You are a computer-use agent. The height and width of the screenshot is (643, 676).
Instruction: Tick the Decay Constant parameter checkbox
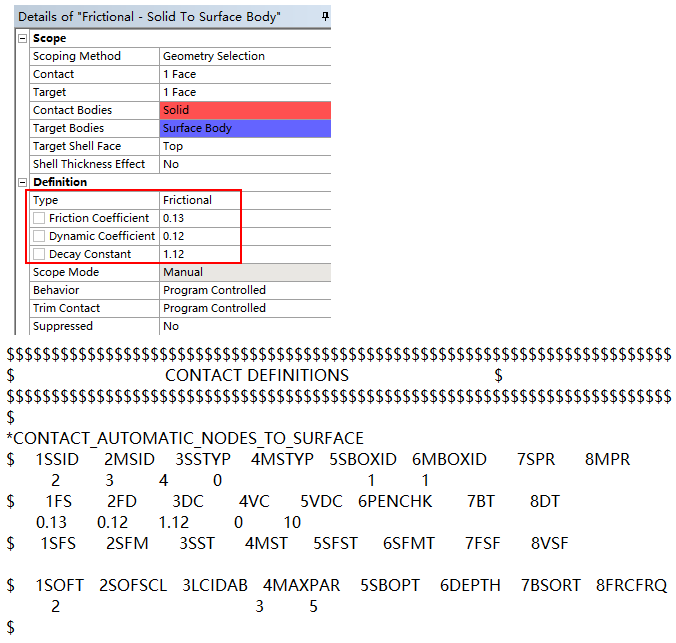tap(39, 254)
